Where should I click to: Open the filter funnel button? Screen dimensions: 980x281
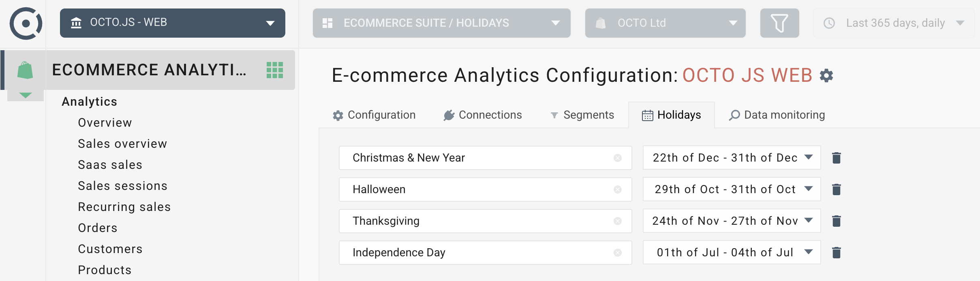click(x=779, y=23)
